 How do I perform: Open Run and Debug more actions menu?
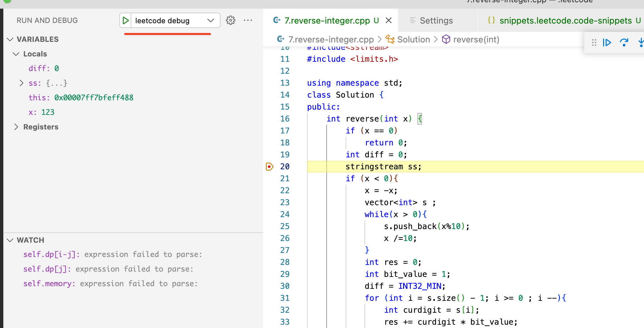click(248, 21)
